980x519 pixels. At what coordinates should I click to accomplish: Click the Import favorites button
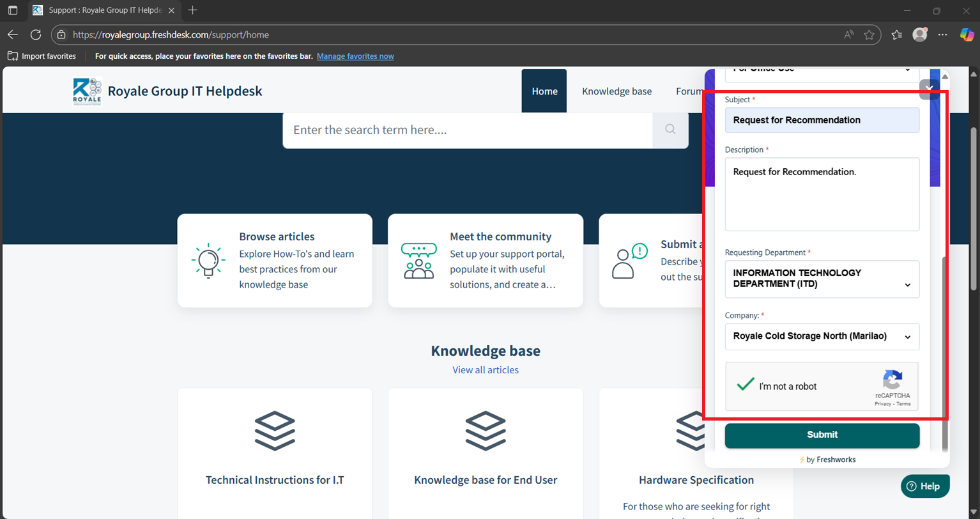[42, 56]
